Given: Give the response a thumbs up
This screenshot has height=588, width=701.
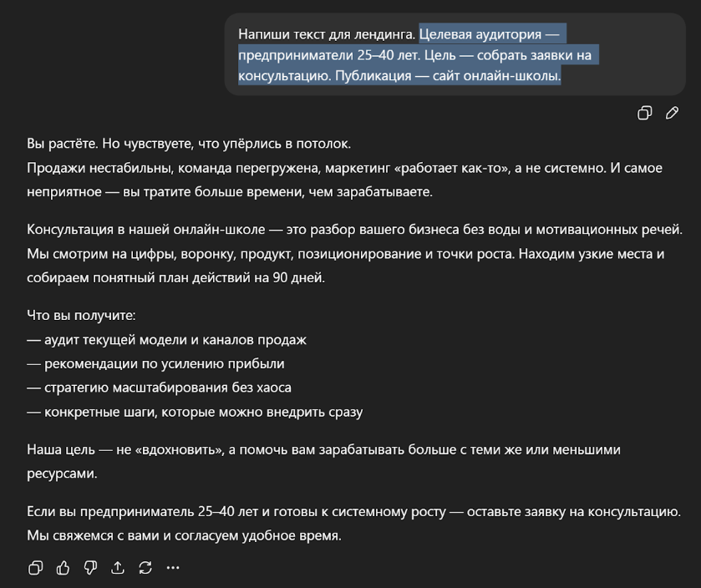Looking at the screenshot, I should pos(63,568).
